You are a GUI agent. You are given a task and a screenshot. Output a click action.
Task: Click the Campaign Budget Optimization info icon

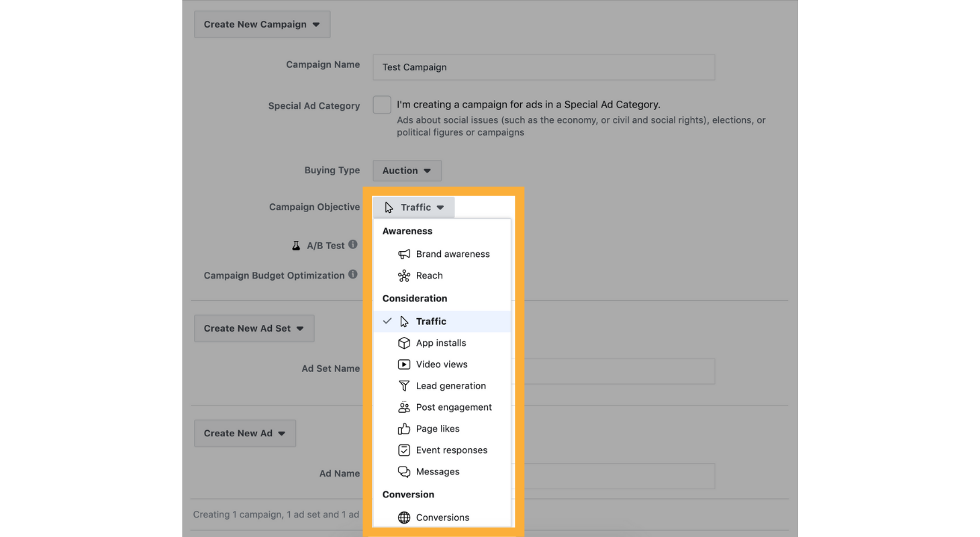pyautogui.click(x=352, y=274)
